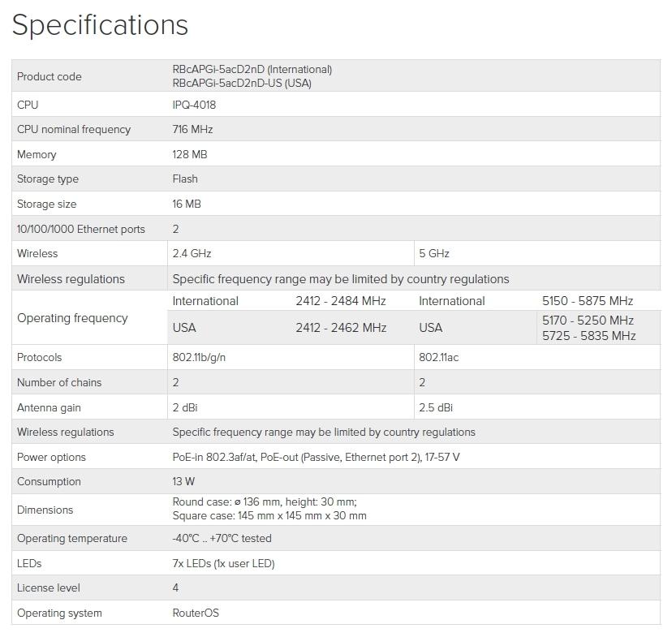Click the 2412 - 2484 MHz frequency range

tap(341, 301)
